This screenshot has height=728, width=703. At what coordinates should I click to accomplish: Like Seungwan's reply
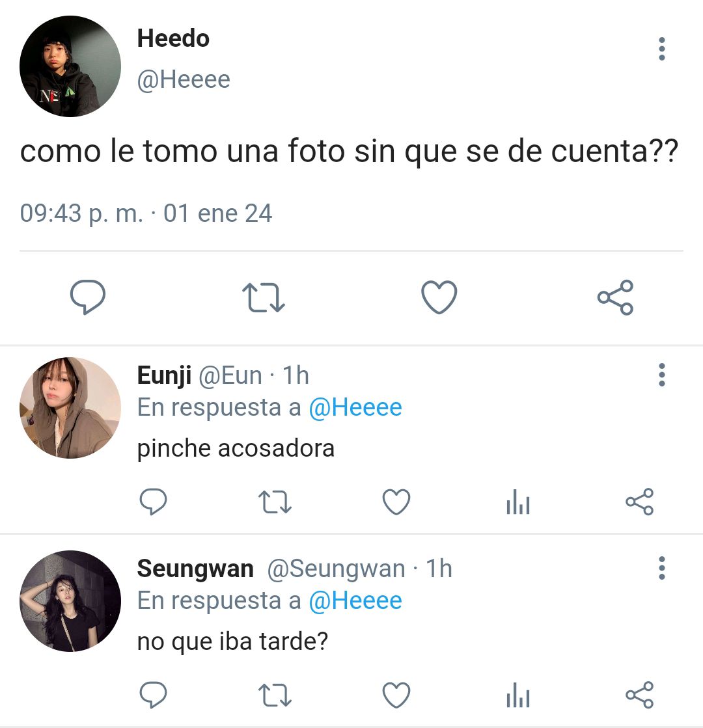396,695
